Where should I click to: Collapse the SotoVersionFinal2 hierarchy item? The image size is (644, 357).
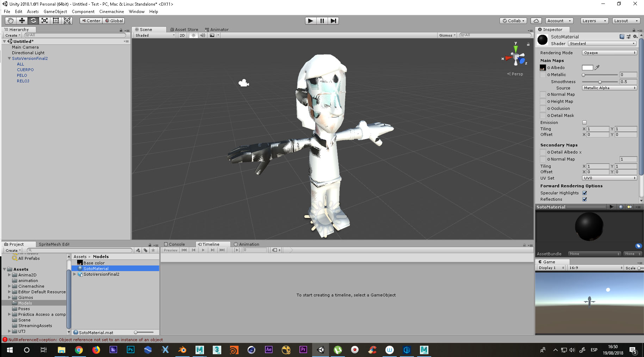coord(10,58)
